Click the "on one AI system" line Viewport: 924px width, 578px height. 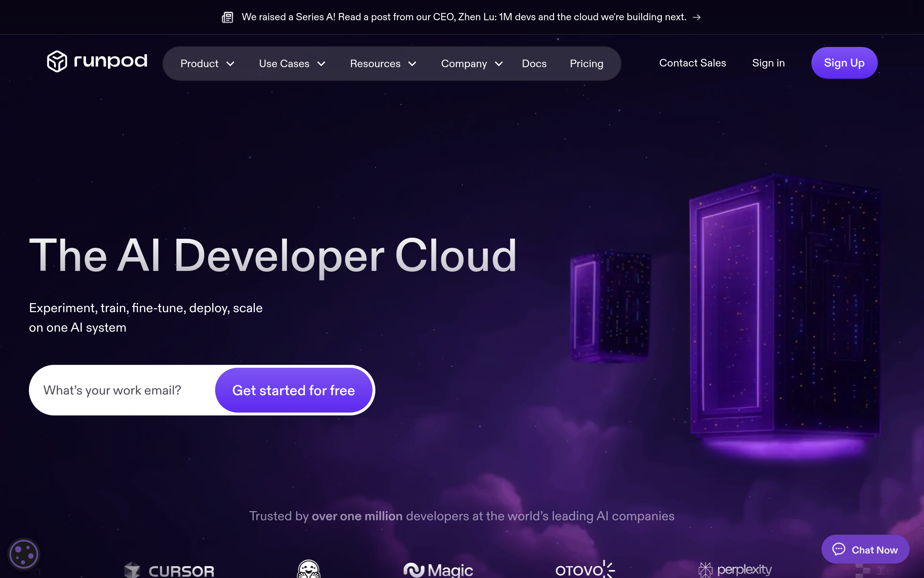coord(78,328)
